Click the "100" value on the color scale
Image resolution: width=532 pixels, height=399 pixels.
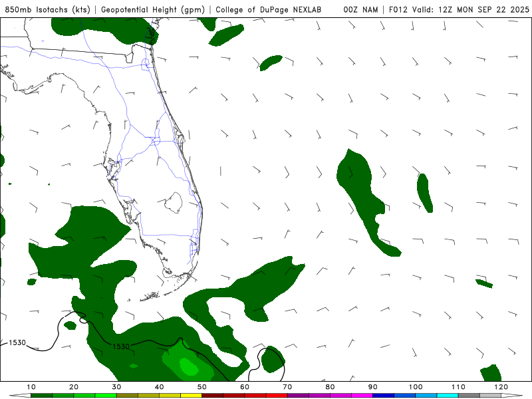tap(416, 387)
